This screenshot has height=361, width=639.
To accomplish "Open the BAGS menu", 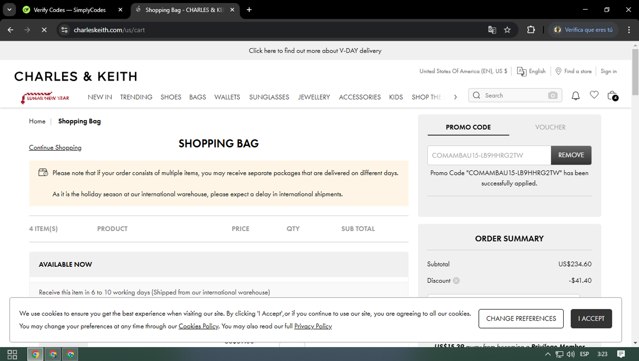I will (x=198, y=97).
